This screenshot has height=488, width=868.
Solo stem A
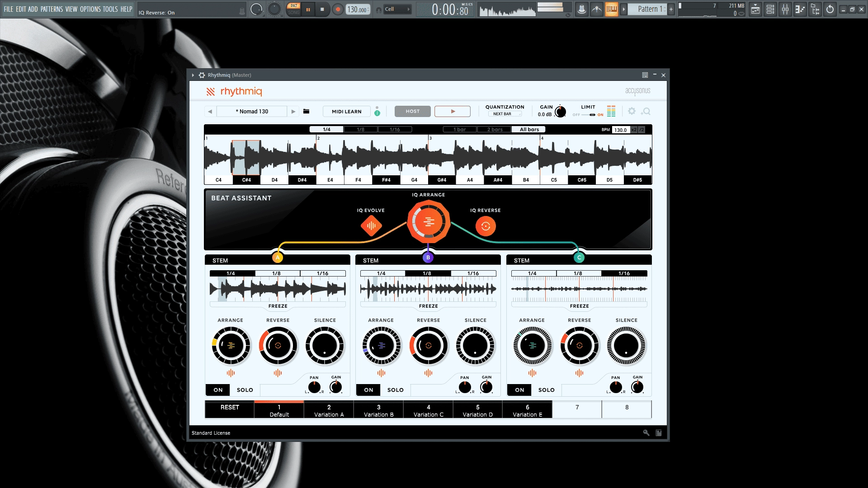[x=245, y=390]
